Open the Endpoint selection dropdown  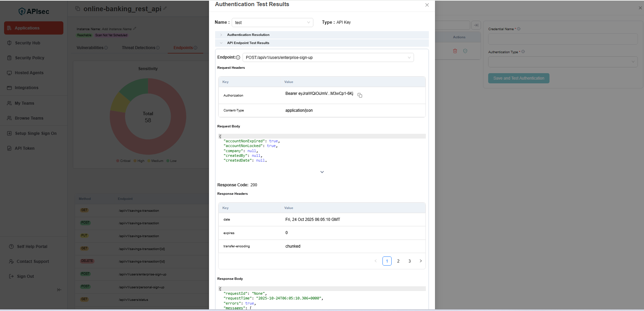point(328,58)
